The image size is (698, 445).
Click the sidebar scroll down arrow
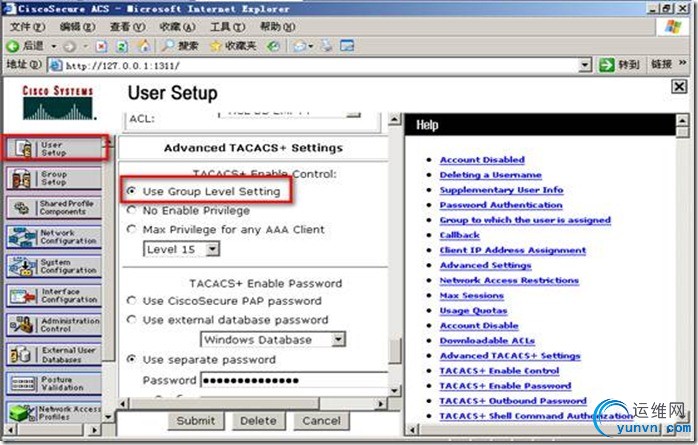point(108,417)
